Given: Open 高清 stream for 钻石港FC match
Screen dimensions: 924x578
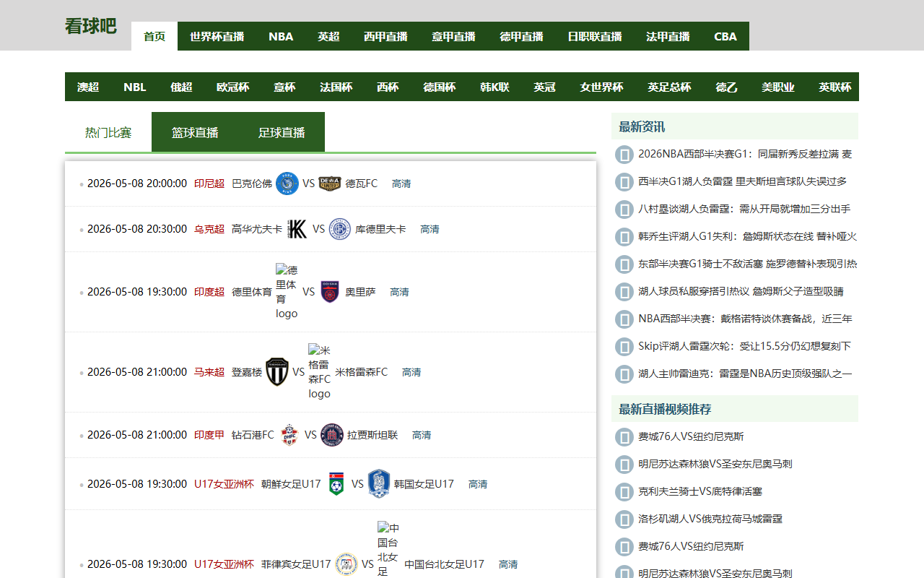Looking at the screenshot, I should point(422,435).
